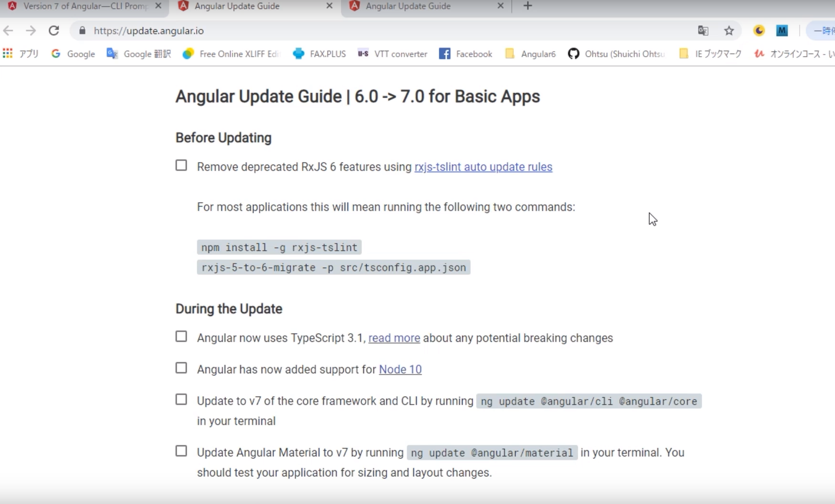Open the IE ブックマーク folder

pyautogui.click(x=710, y=53)
